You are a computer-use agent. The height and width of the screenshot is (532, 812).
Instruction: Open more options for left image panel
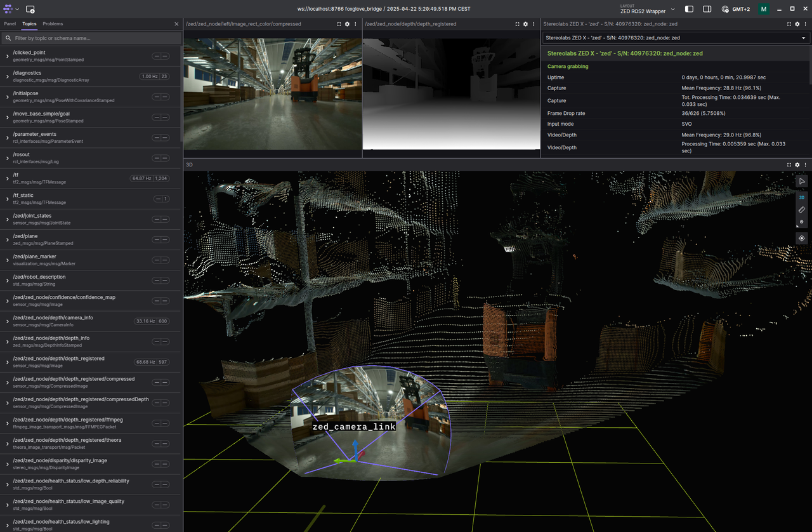355,24
